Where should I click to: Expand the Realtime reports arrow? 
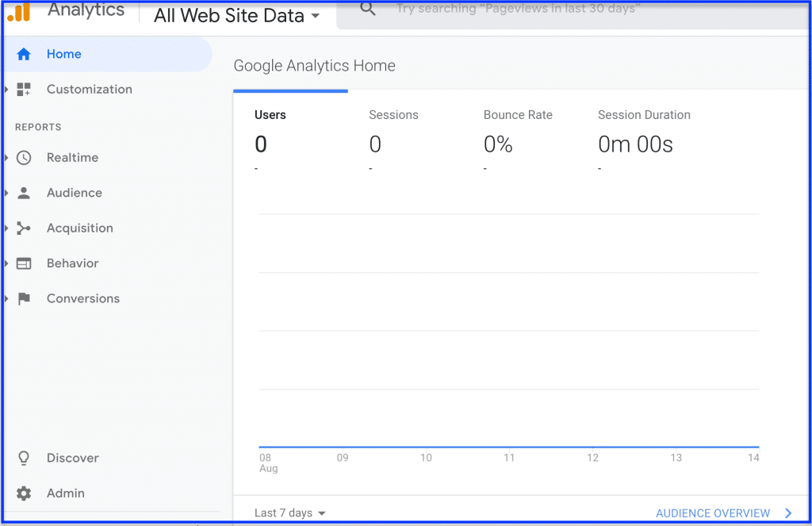pyautogui.click(x=6, y=158)
